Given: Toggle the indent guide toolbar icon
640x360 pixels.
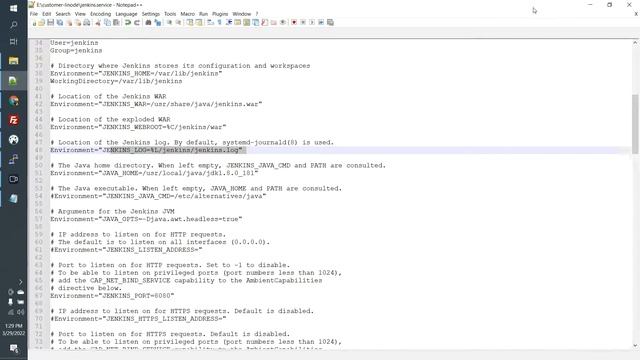Looking at the screenshot, I should point(229,23).
